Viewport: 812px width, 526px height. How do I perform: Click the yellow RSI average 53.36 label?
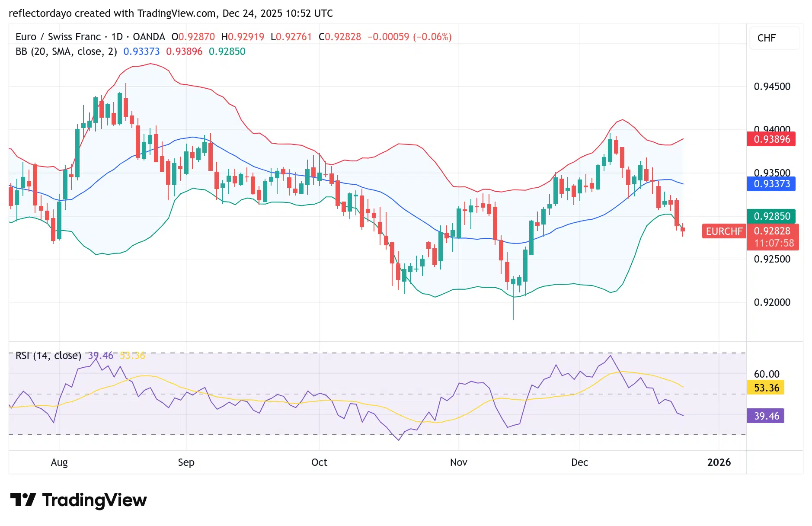765,388
